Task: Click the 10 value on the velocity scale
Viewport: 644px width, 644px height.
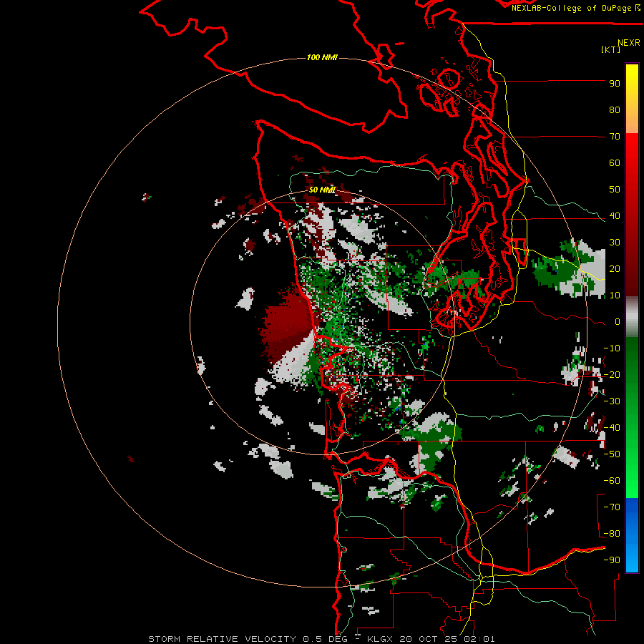Action: pos(615,296)
